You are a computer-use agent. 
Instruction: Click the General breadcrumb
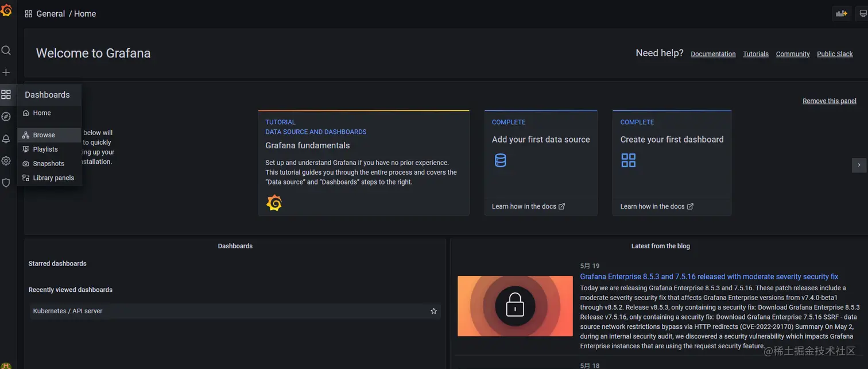(x=51, y=14)
